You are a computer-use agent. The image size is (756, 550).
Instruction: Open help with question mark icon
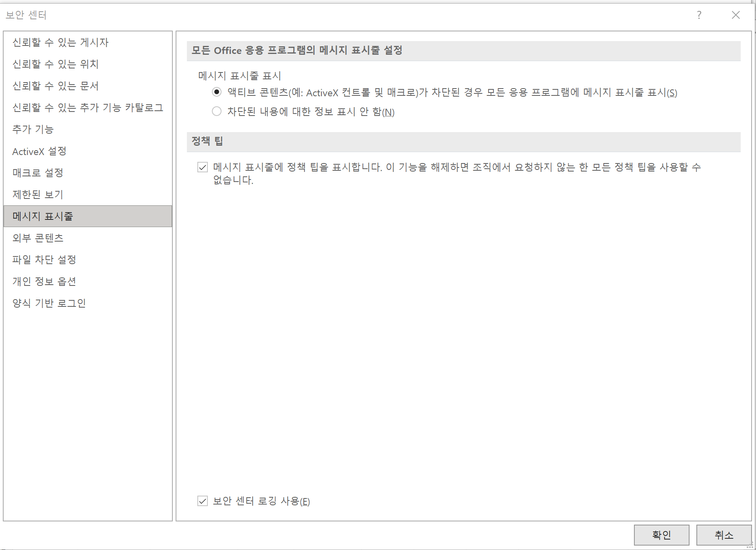click(x=699, y=15)
